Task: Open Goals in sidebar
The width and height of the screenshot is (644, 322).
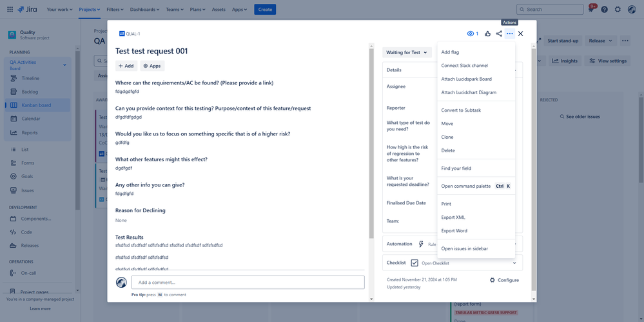Action: click(x=38, y=176)
